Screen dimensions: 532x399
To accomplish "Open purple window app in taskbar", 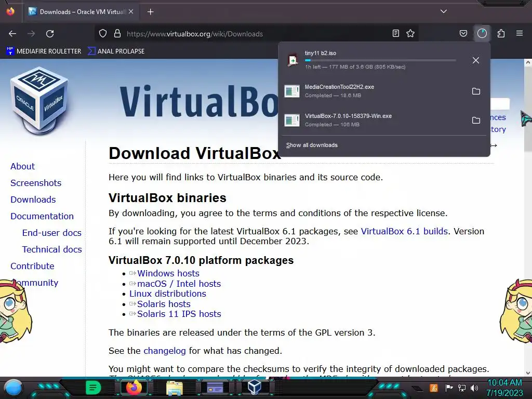I will tap(215, 388).
